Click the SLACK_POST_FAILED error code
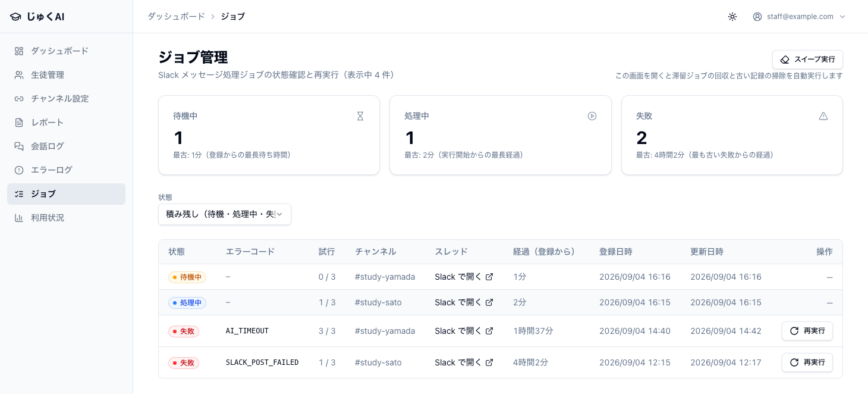The image size is (868, 394). 262,362
